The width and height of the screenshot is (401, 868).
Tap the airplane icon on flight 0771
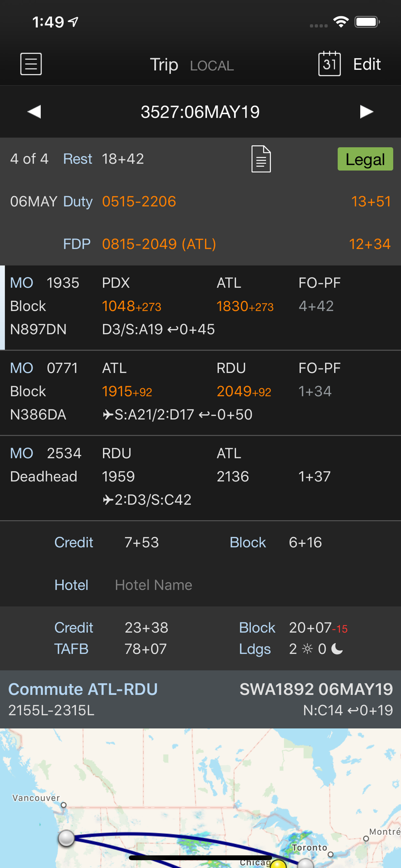click(108, 414)
